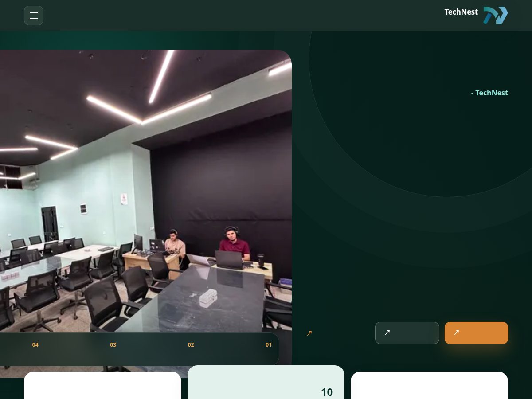Select slide marker 04

(35, 344)
